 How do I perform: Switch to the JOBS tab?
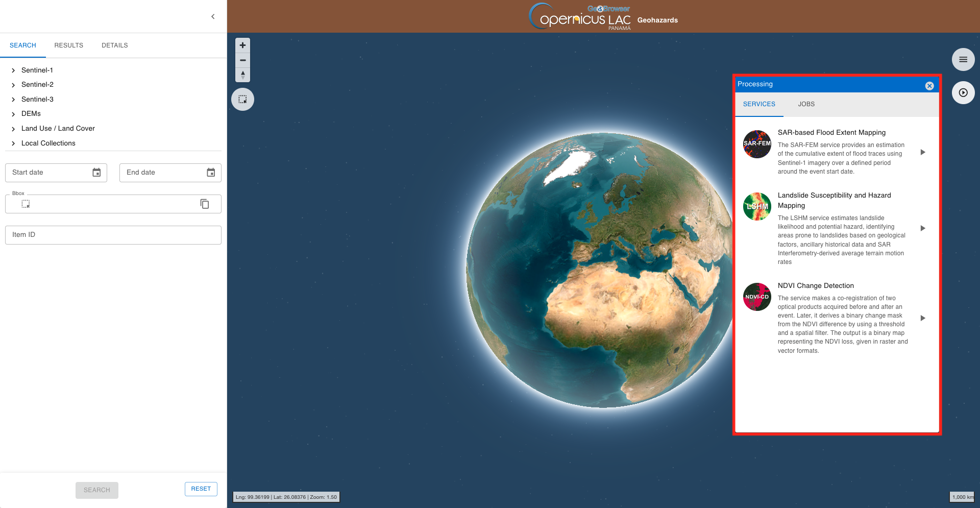tap(806, 104)
